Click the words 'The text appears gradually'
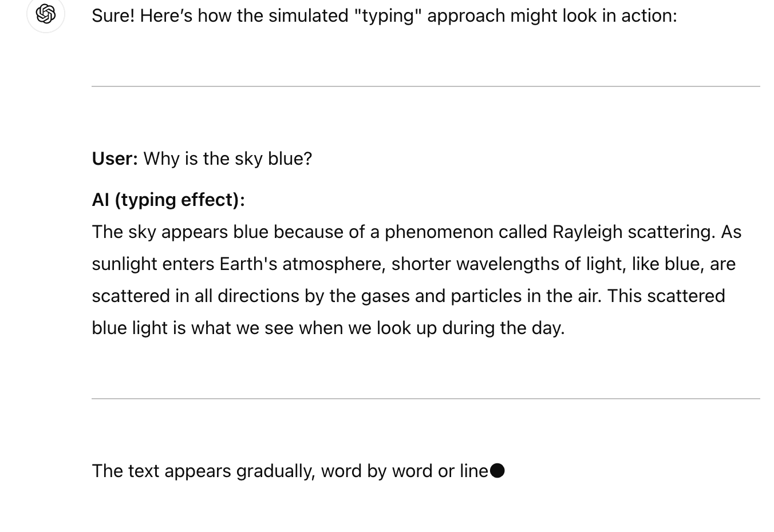The width and height of the screenshot is (774, 532). [203, 471]
